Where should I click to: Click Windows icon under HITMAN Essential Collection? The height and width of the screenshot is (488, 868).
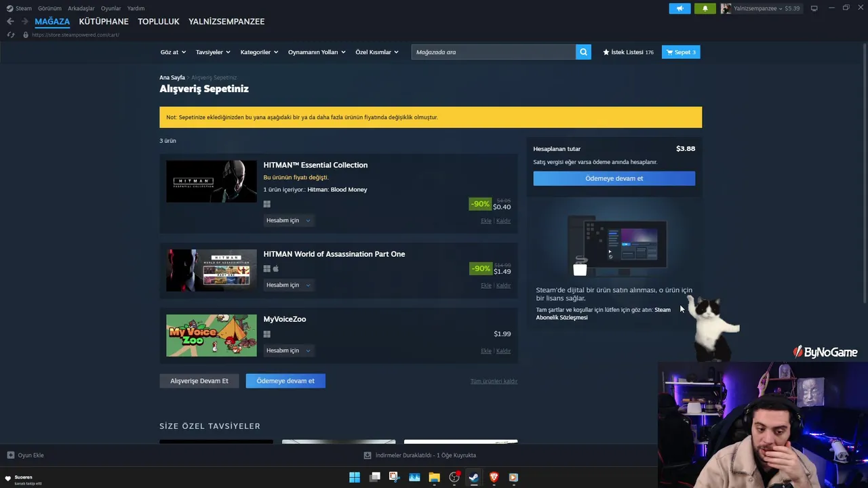coord(267,203)
